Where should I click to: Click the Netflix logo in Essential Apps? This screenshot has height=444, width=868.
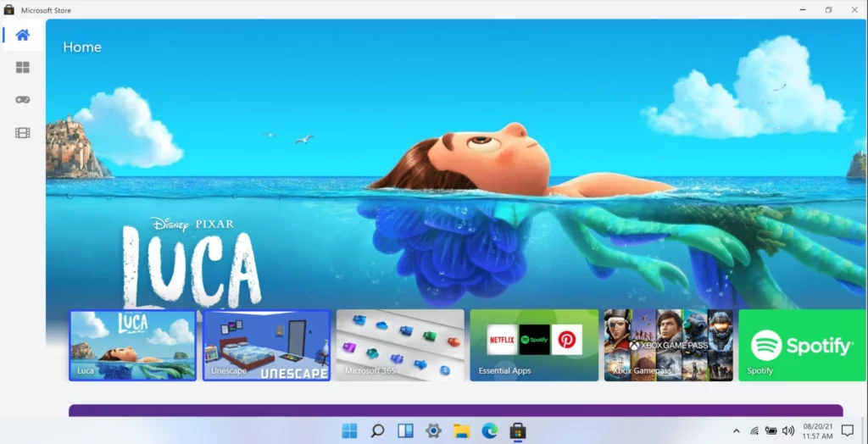click(502, 340)
